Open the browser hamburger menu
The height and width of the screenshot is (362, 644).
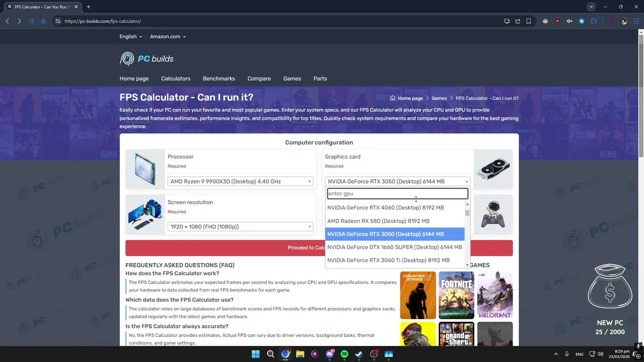coord(636,21)
